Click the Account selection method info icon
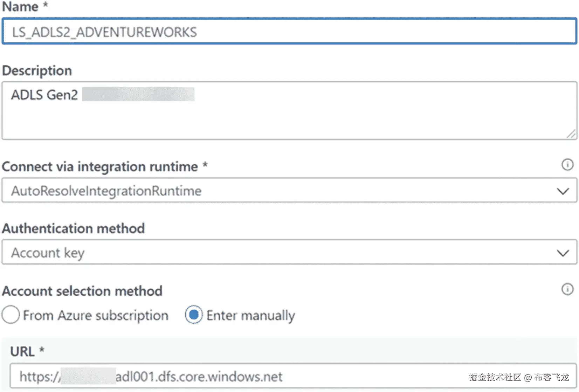The image size is (579, 392). 567,289
